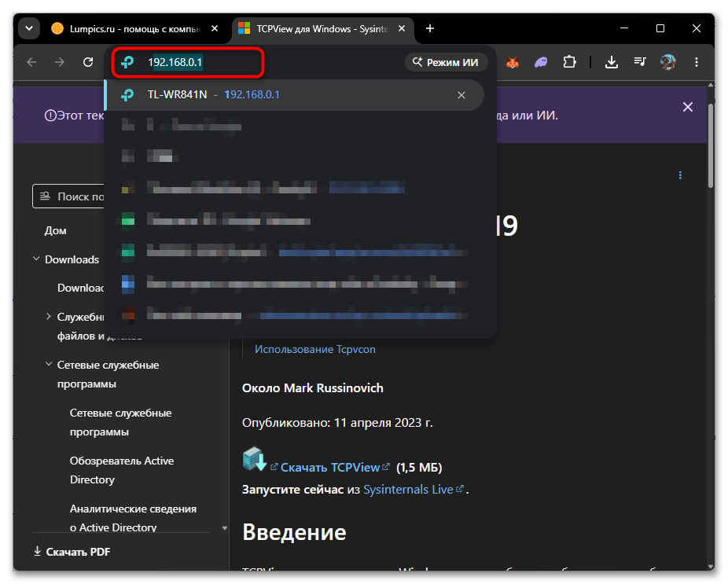The width and height of the screenshot is (728, 584).
Task: Reload the current page
Action: coord(88,62)
